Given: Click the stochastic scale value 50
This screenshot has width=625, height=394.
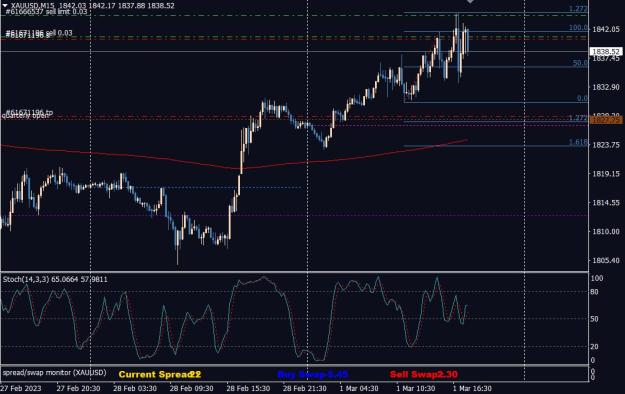Looking at the screenshot, I should 594,319.
